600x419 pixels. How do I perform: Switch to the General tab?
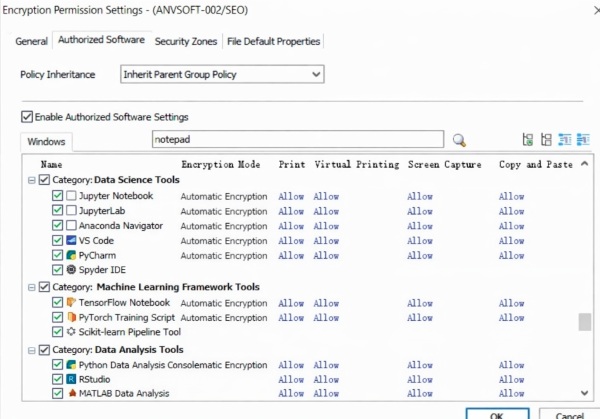pos(31,41)
